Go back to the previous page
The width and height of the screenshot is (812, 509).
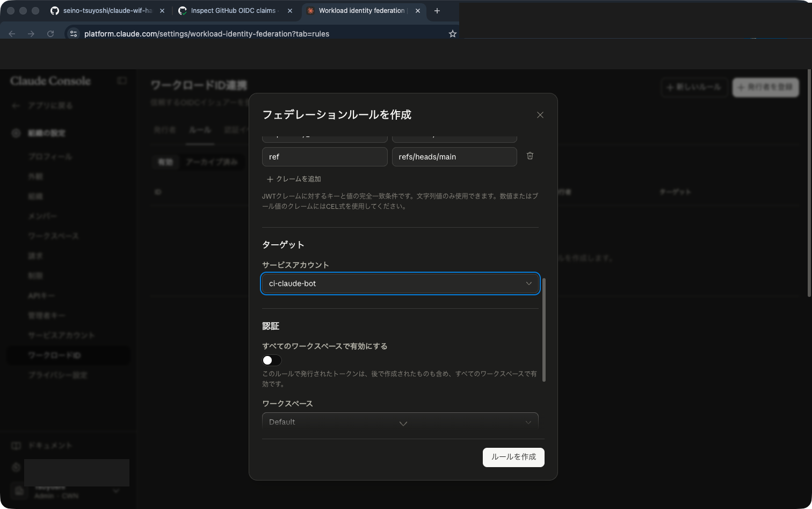pos(12,34)
